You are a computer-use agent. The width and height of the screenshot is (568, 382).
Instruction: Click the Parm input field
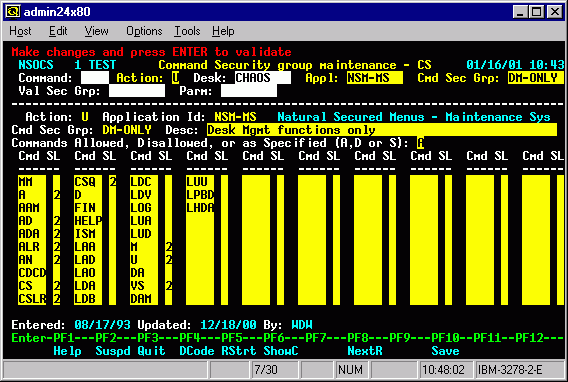[248, 91]
